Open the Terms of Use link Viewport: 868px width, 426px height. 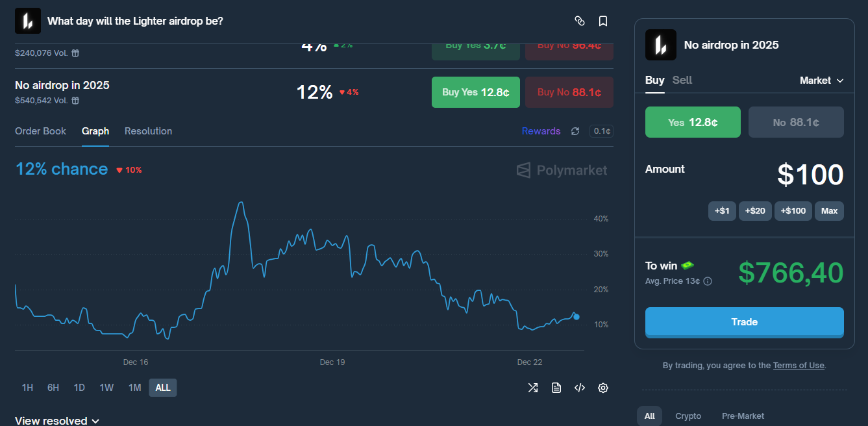[x=799, y=365]
